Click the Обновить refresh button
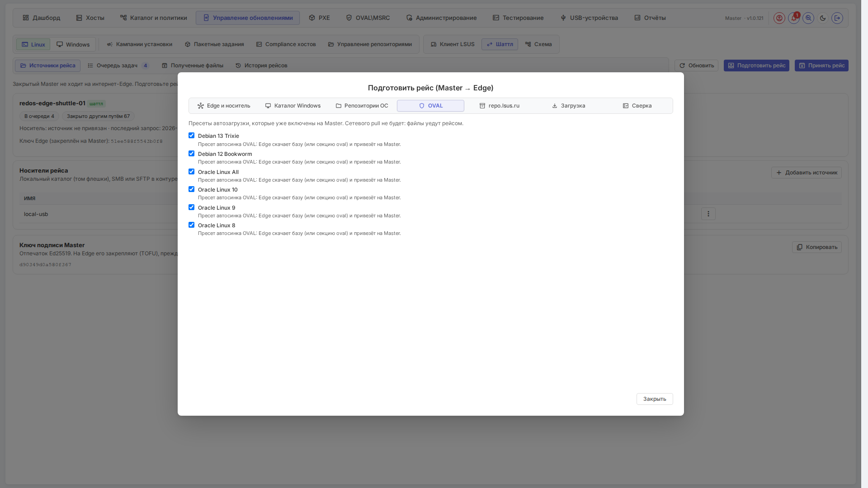The height and width of the screenshot is (488, 868). (x=696, y=66)
